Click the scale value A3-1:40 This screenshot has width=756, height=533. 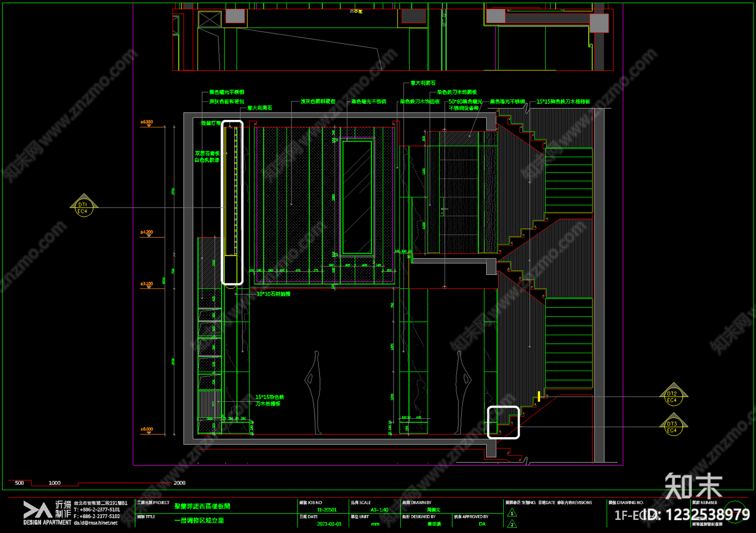click(x=379, y=510)
